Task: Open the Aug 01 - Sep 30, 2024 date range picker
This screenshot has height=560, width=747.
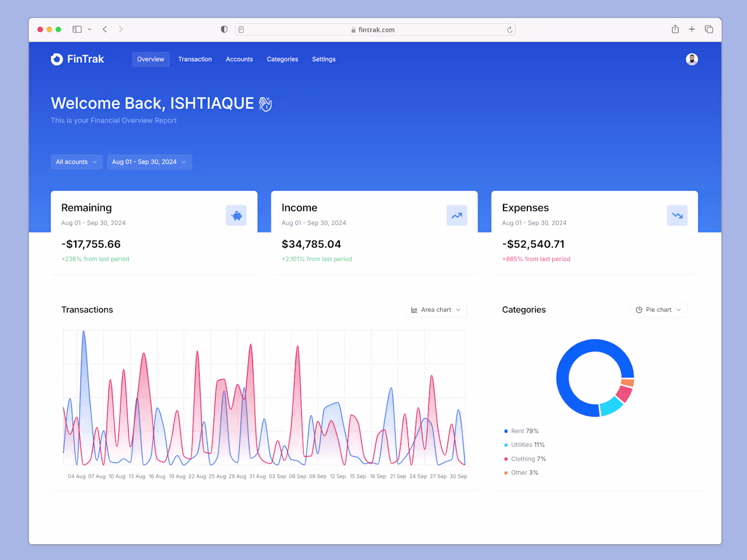Action: click(149, 162)
